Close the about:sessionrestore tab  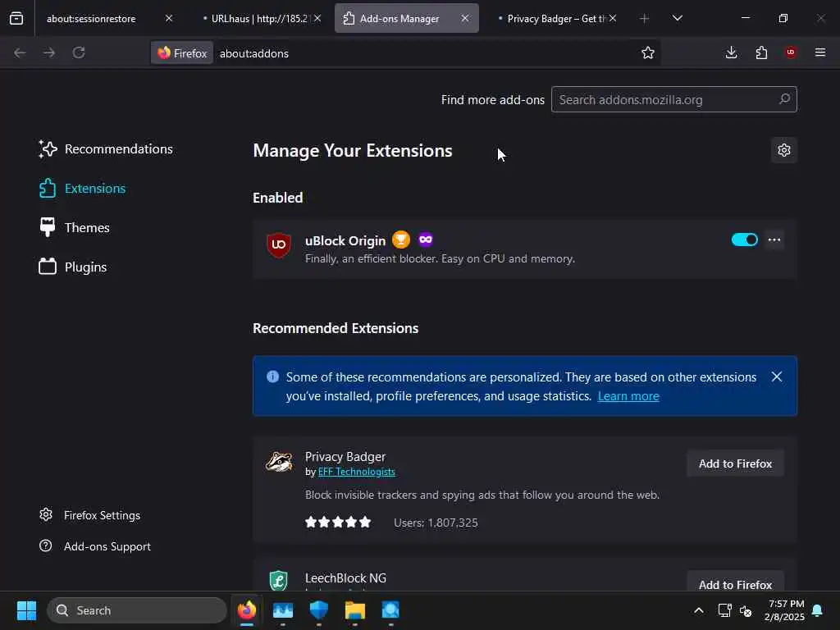coord(169,18)
